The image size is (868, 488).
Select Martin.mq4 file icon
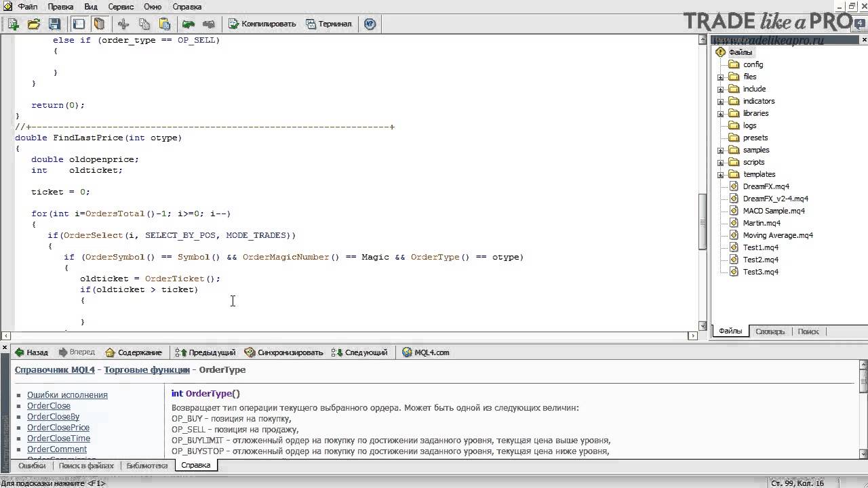point(734,223)
